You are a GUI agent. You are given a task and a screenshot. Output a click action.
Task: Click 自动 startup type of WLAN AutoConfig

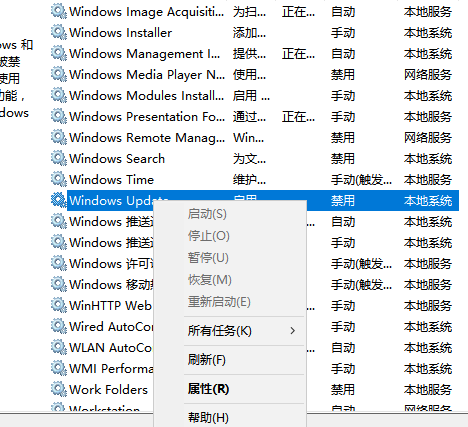343,348
